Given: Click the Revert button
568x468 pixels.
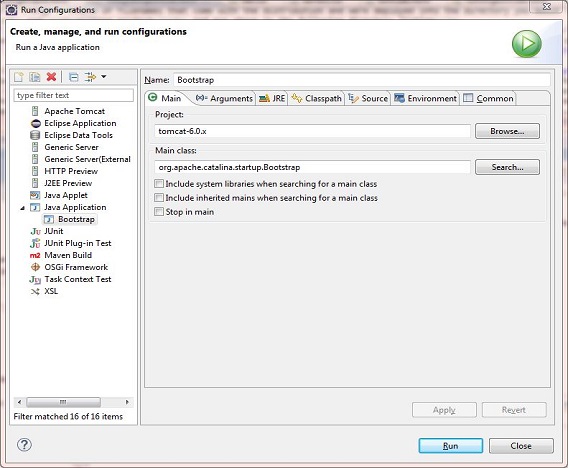Looking at the screenshot, I should coord(514,410).
